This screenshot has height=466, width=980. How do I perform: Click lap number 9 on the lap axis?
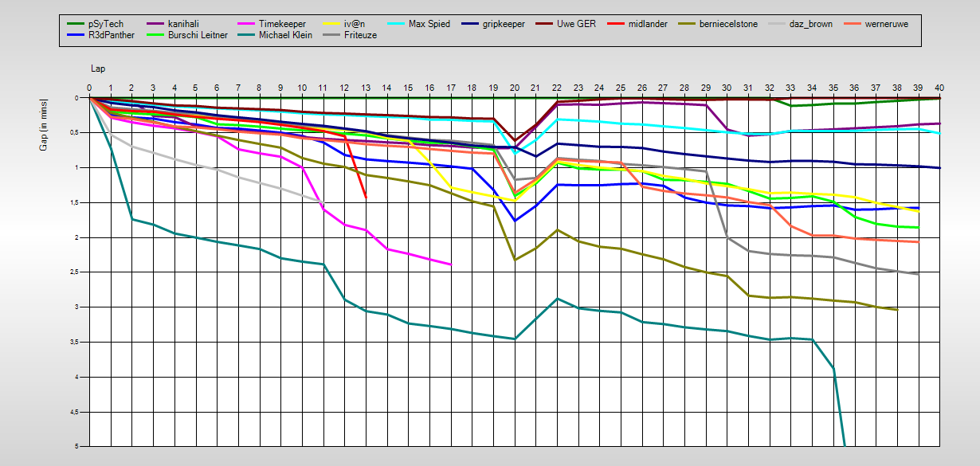pyautogui.click(x=280, y=88)
